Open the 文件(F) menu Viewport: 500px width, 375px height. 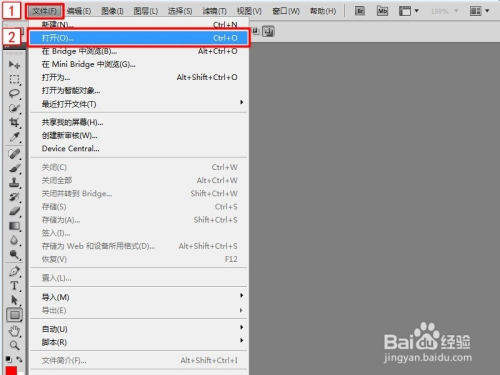(x=45, y=11)
